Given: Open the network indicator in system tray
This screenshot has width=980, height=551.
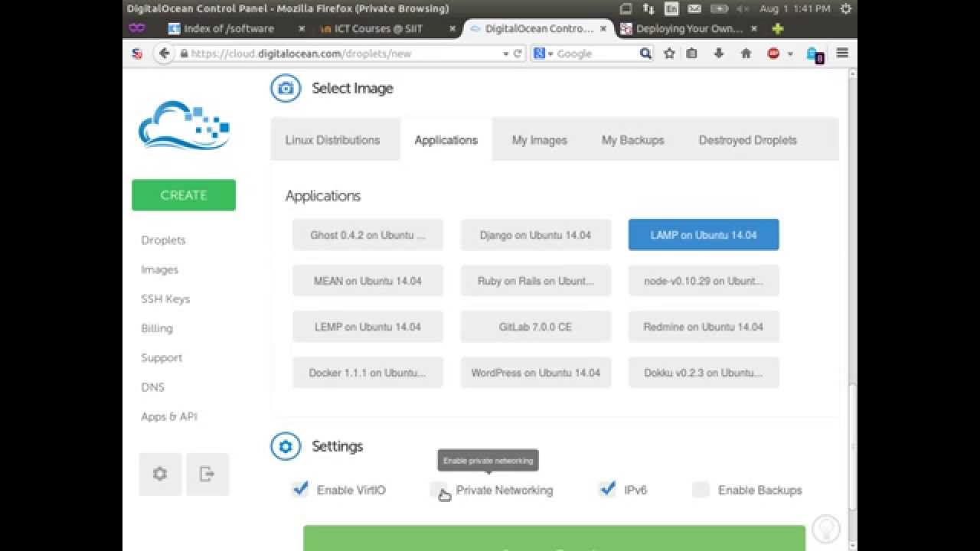Looking at the screenshot, I should click(648, 8).
